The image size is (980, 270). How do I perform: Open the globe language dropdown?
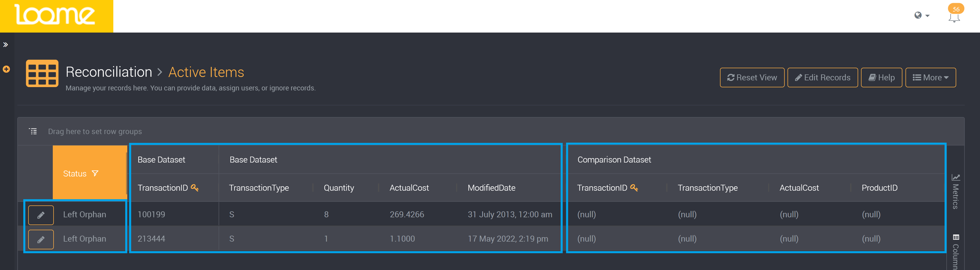(x=922, y=15)
